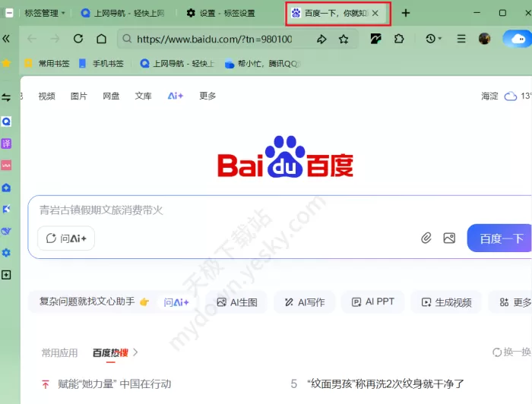Click the blue 问Ai+ pill beside 文心助手
The height and width of the screenshot is (404, 532).
[x=176, y=302]
